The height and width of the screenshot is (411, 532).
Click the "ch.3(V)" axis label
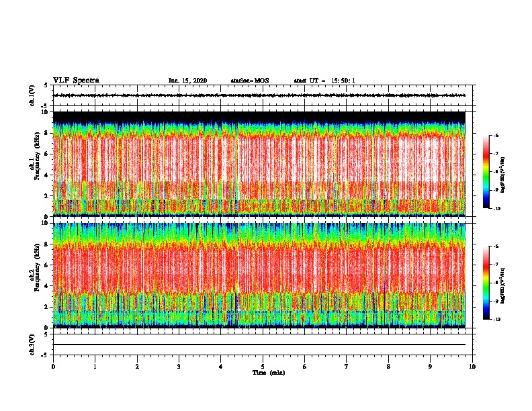[32, 345]
